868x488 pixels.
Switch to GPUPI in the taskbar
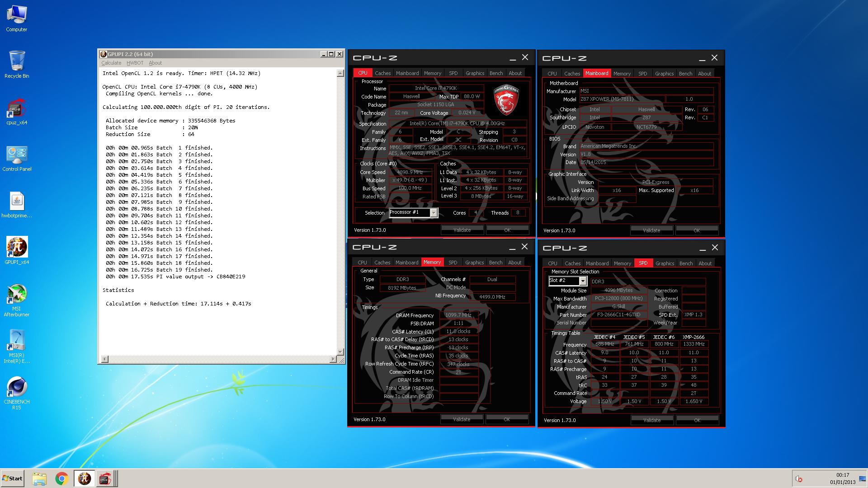(x=85, y=479)
